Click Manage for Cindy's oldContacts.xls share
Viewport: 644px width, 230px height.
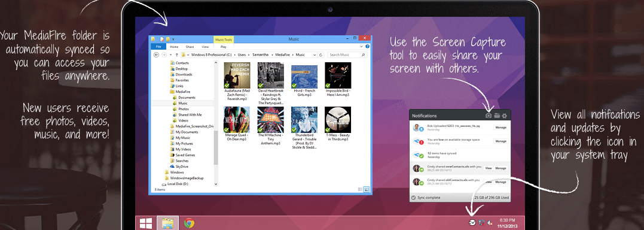pos(500,182)
